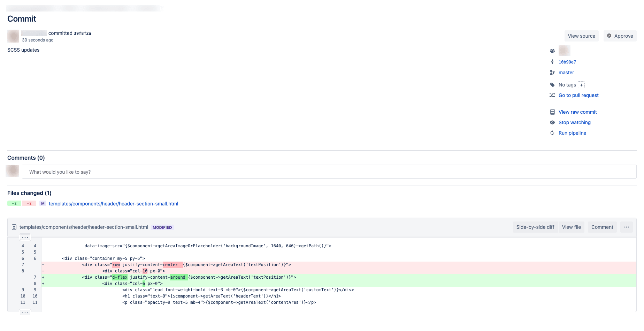Focus the comment input field
This screenshot has width=644, height=331.
point(174,172)
